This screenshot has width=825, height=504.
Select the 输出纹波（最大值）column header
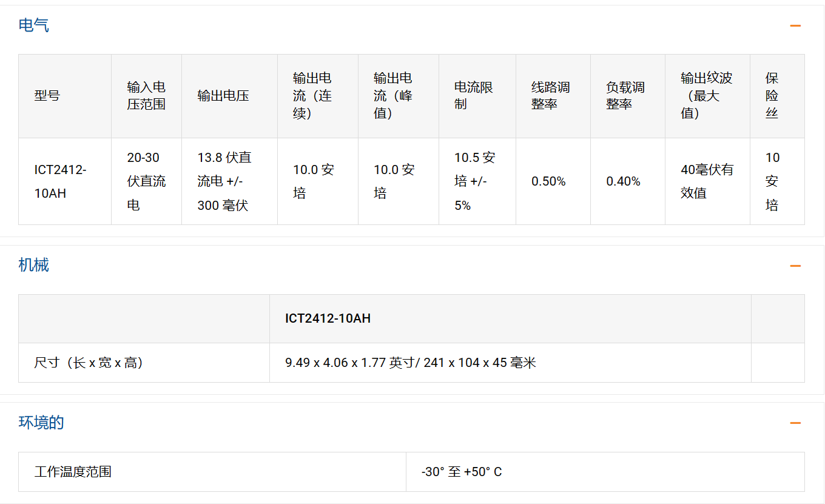[707, 96]
